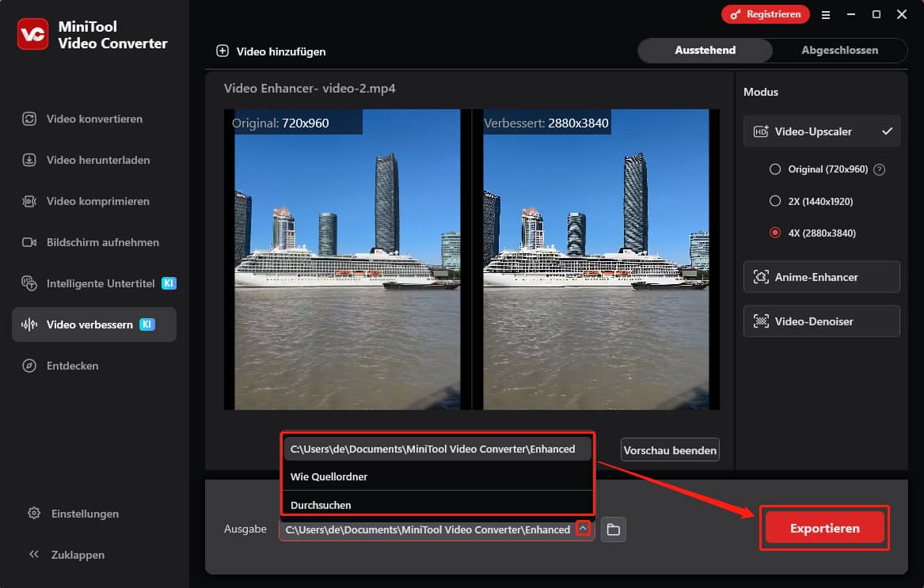Click the KI badge on Video verbessern
Screen dimensions: 924x588
click(x=146, y=324)
